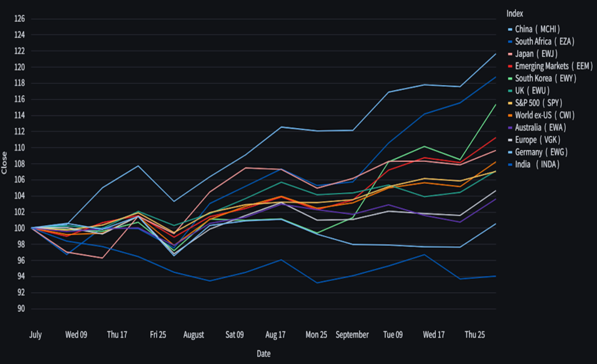Select the Aug 17 date tick label
Screen dimensions: 597x364
tap(275, 335)
